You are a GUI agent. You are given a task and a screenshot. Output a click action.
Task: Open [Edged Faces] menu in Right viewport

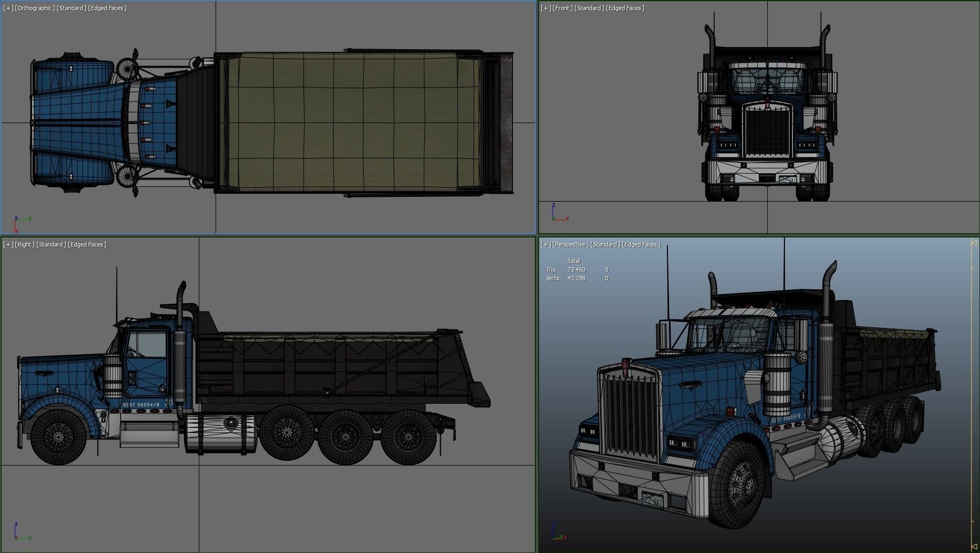tap(87, 244)
